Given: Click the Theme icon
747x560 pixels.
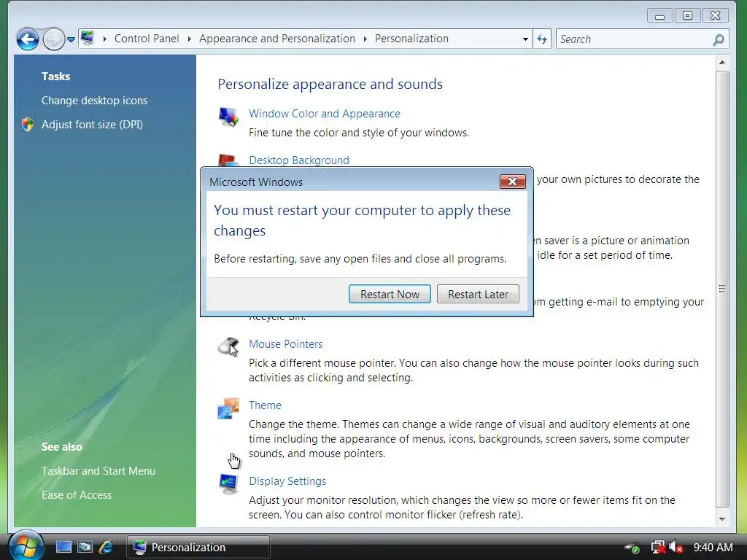Looking at the screenshot, I should click(228, 408).
